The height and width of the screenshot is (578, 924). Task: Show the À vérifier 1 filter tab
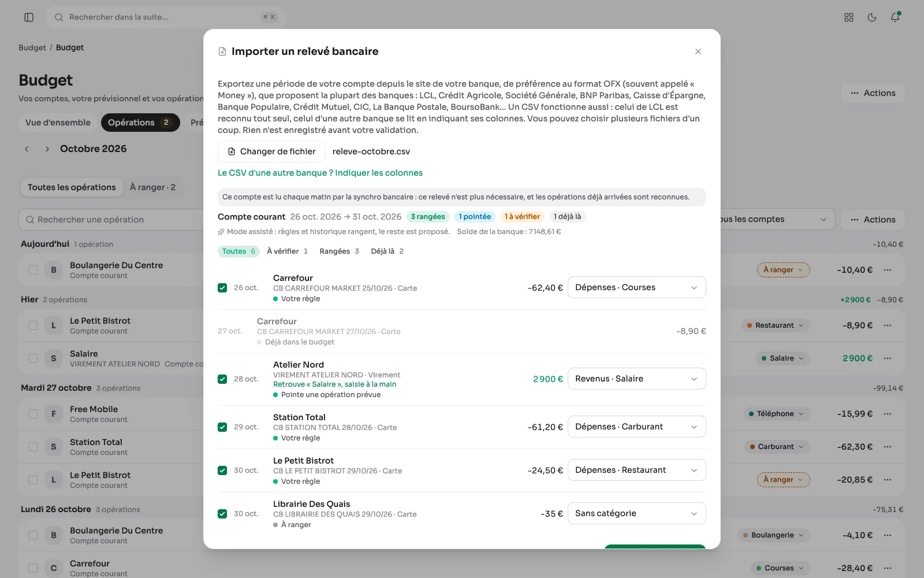[287, 251]
